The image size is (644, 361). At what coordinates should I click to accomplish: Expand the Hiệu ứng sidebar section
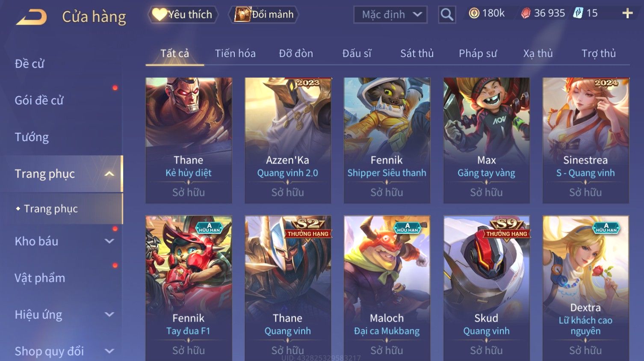point(109,315)
